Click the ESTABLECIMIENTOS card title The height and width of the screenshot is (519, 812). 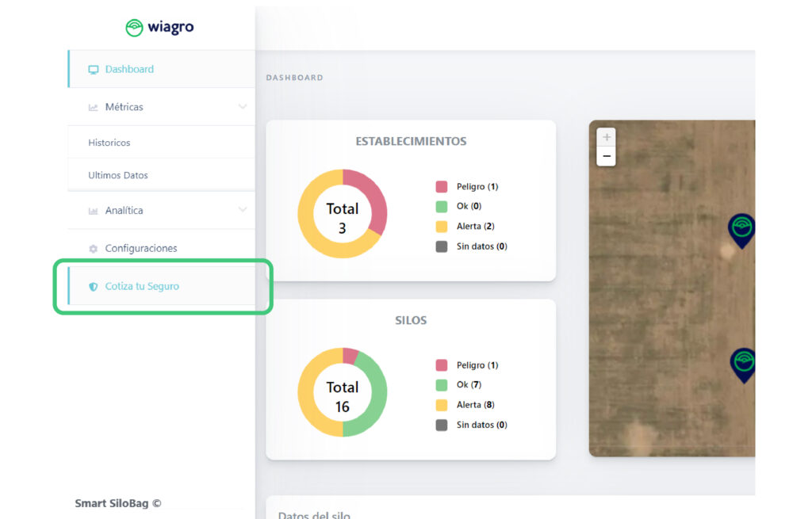coord(411,141)
